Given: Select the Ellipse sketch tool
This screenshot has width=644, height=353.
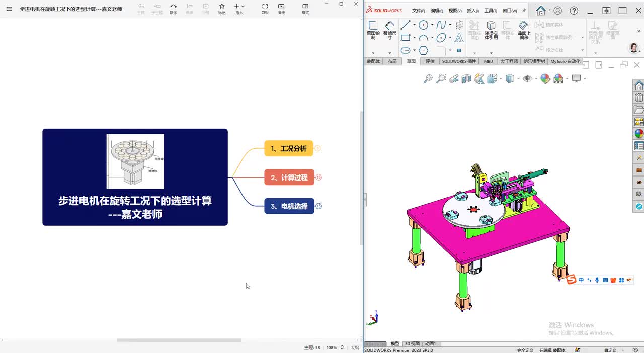Looking at the screenshot, I should tap(441, 38).
